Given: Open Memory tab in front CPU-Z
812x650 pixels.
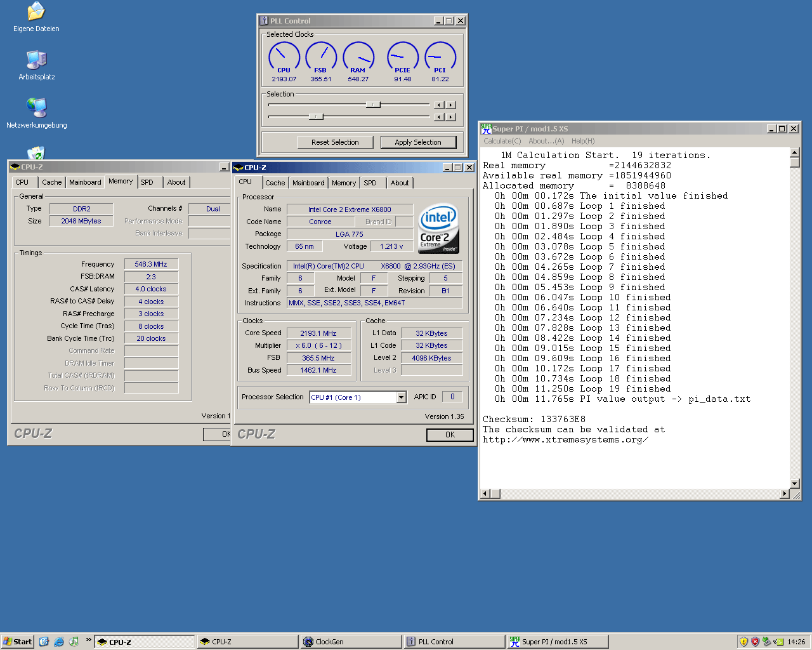Looking at the screenshot, I should coord(344,183).
